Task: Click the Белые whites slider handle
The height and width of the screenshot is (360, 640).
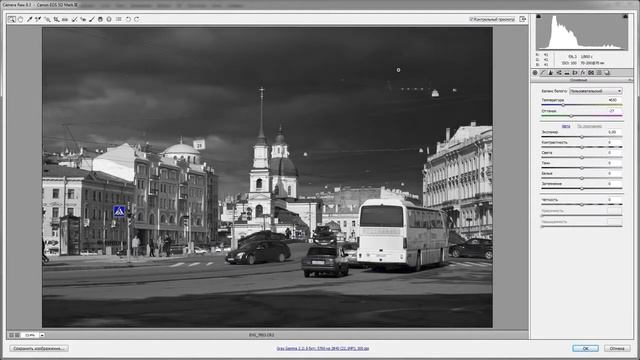Action: click(582, 178)
